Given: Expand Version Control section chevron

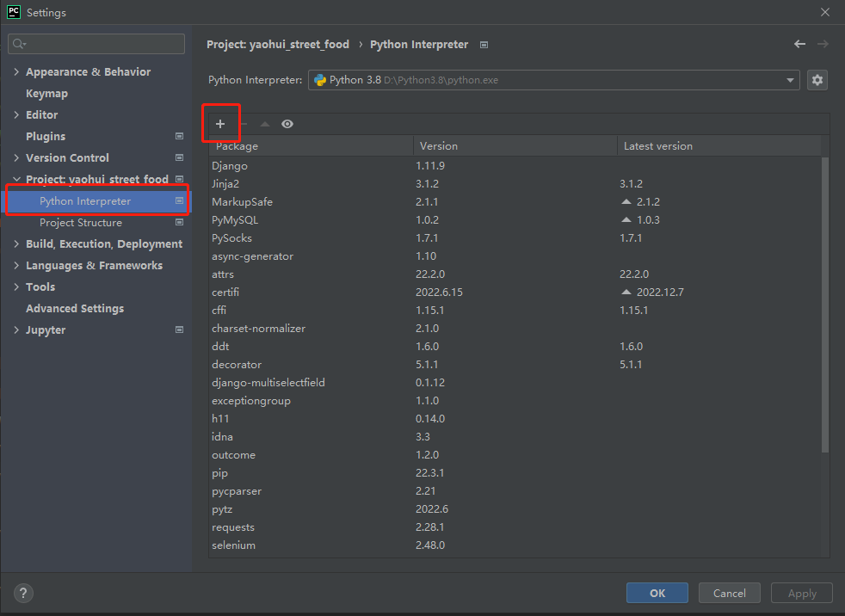Looking at the screenshot, I should [x=16, y=158].
